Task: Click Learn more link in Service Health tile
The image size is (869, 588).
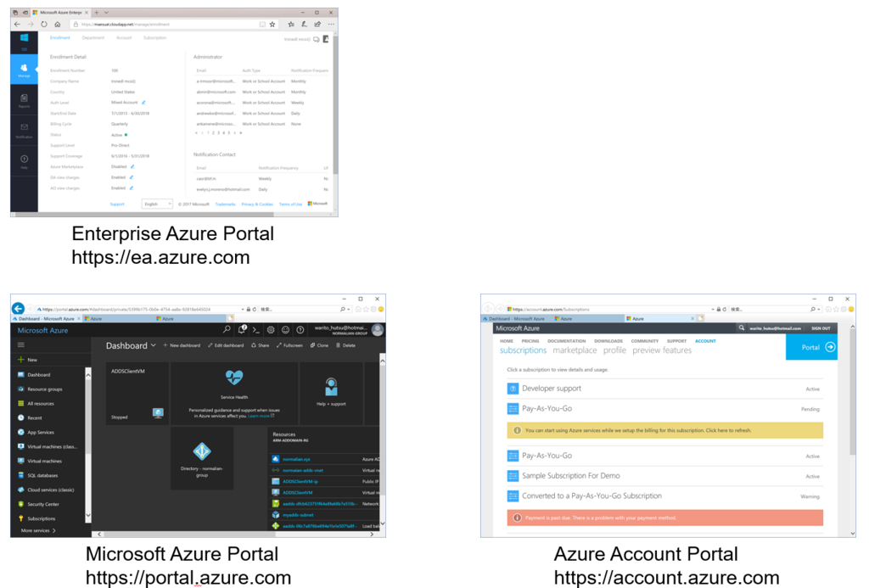Action: click(261, 416)
